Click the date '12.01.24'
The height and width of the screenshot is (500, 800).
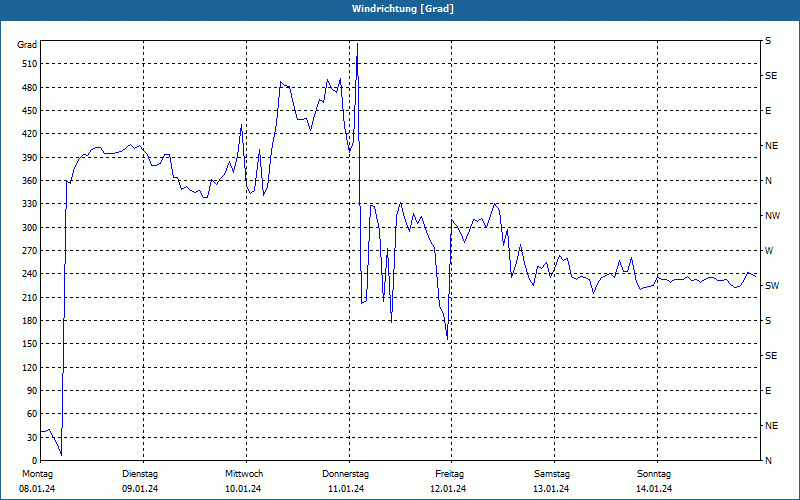click(x=448, y=489)
